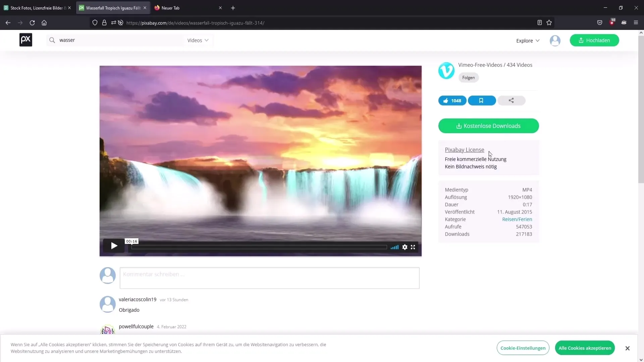Click the close cookie banner icon
The width and height of the screenshot is (644, 362).
click(628, 348)
